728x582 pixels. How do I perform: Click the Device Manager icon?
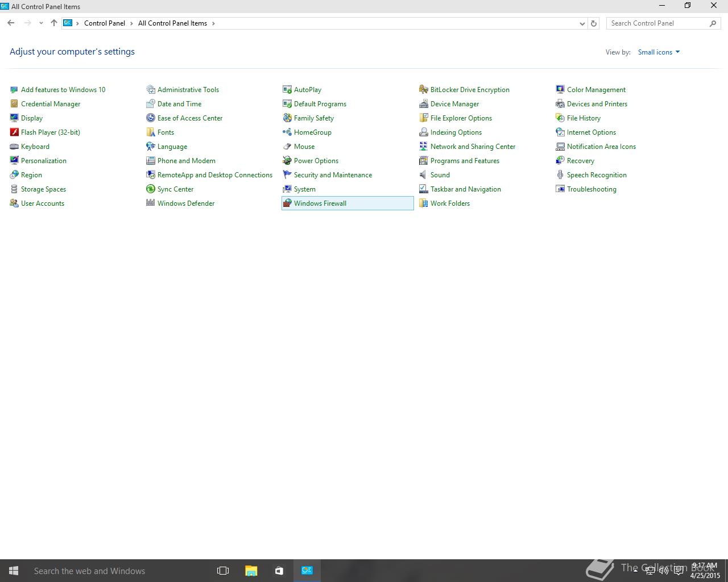point(424,103)
